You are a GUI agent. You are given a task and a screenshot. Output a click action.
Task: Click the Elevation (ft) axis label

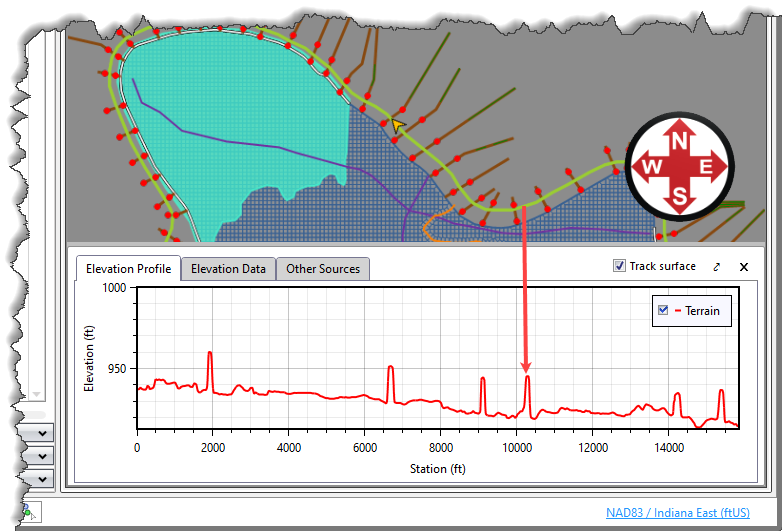pos(89,358)
